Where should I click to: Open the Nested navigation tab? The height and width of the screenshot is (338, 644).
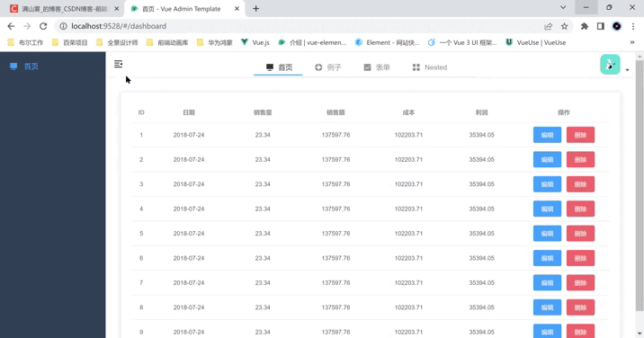coord(430,67)
